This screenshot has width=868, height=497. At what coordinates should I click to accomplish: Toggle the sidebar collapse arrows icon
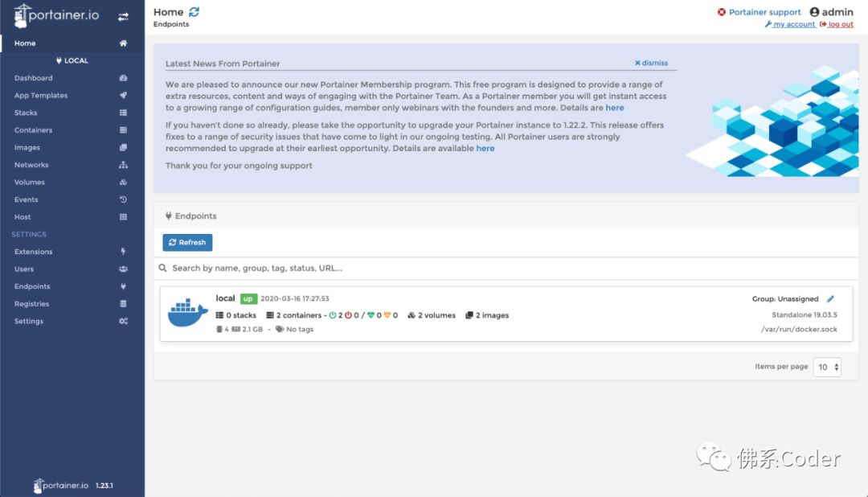(x=123, y=17)
